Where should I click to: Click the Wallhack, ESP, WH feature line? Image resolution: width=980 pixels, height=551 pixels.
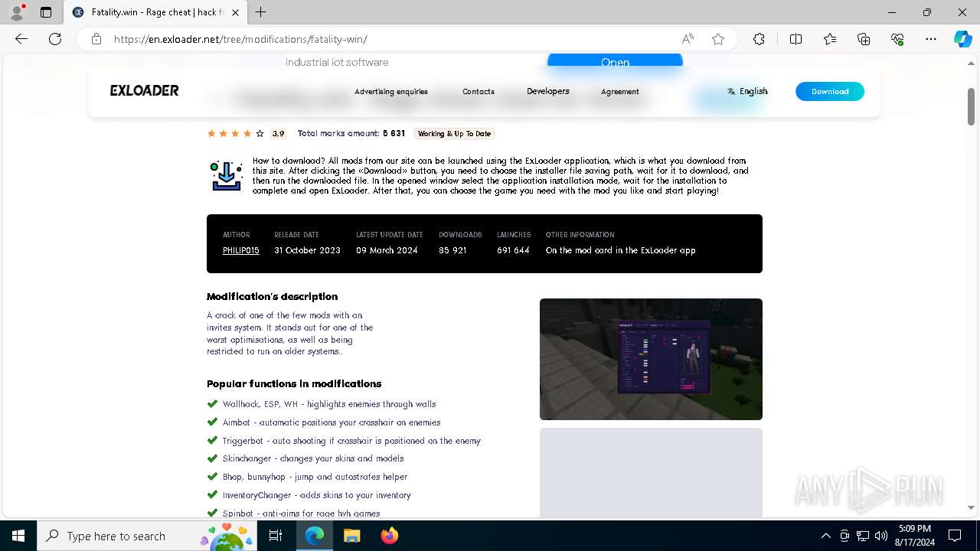[329, 404]
